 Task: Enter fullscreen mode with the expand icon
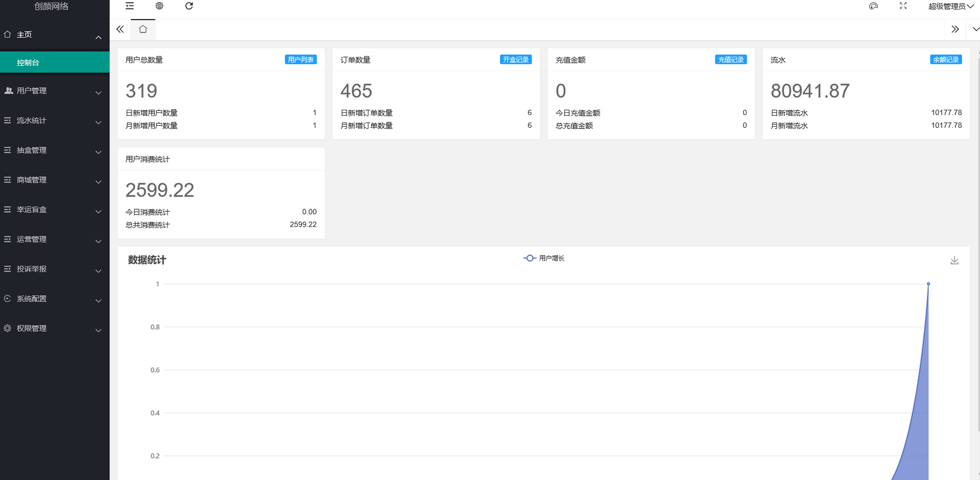coord(903,6)
